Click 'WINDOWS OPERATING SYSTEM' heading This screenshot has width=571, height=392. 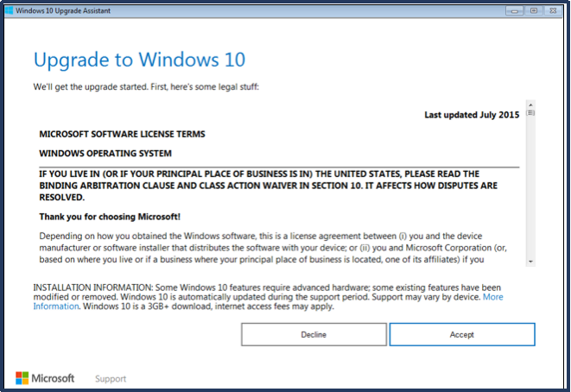click(105, 154)
